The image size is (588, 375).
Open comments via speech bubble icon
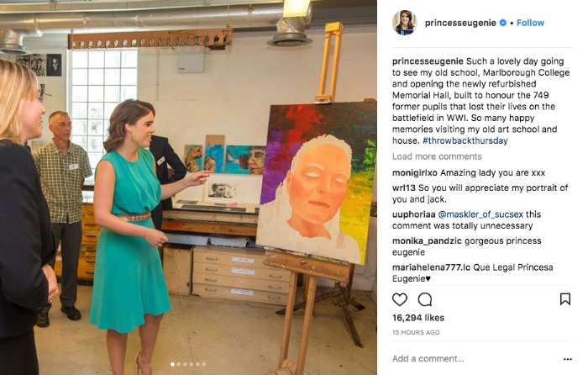pos(425,299)
